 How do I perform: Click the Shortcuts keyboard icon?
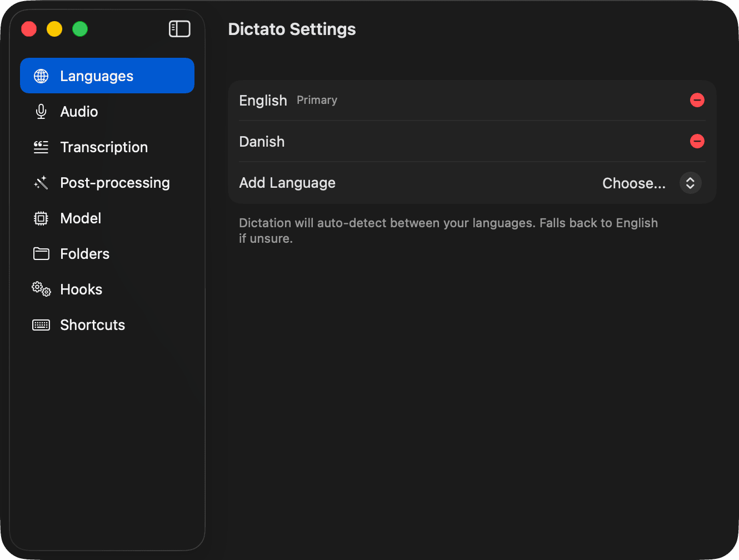point(41,324)
